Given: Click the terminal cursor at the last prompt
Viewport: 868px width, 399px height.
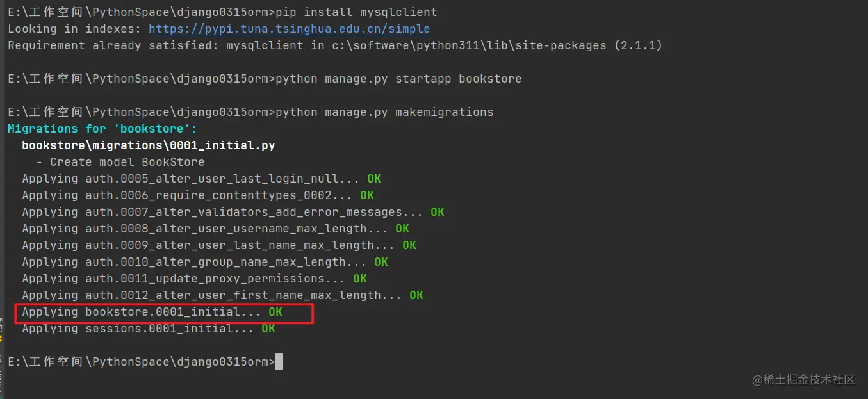Looking at the screenshot, I should pos(279,362).
